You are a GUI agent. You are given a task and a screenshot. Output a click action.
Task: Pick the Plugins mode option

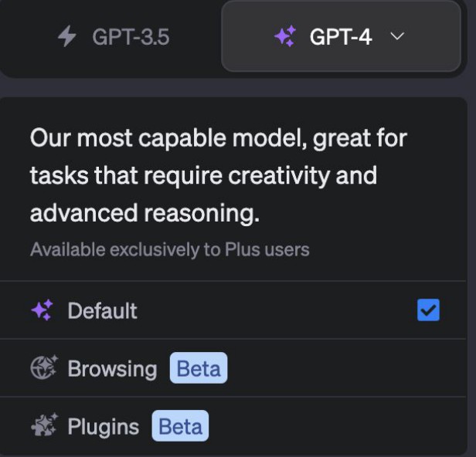click(x=104, y=426)
